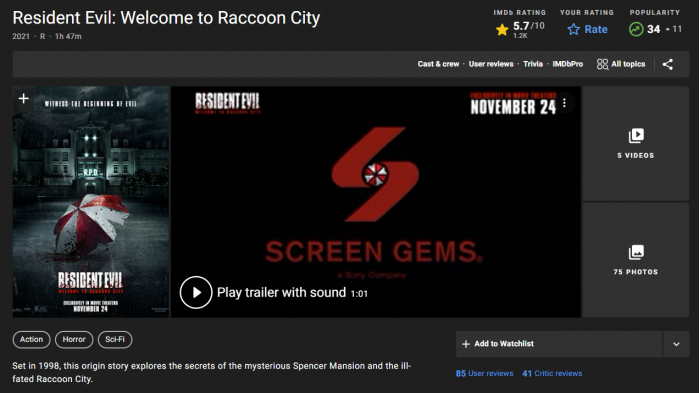Viewport: 700px width, 393px height.
Task: Open the IMDbPro link
Action: pyautogui.click(x=567, y=64)
